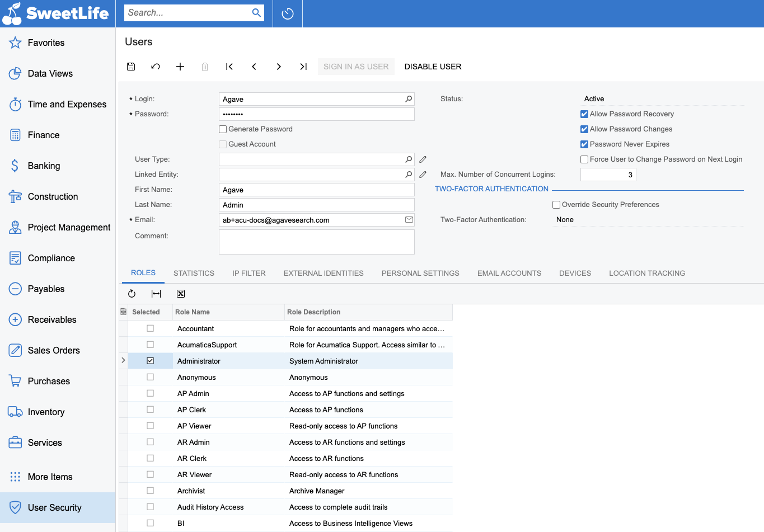Open the Login lookup selector
The image size is (764, 532).
(409, 99)
